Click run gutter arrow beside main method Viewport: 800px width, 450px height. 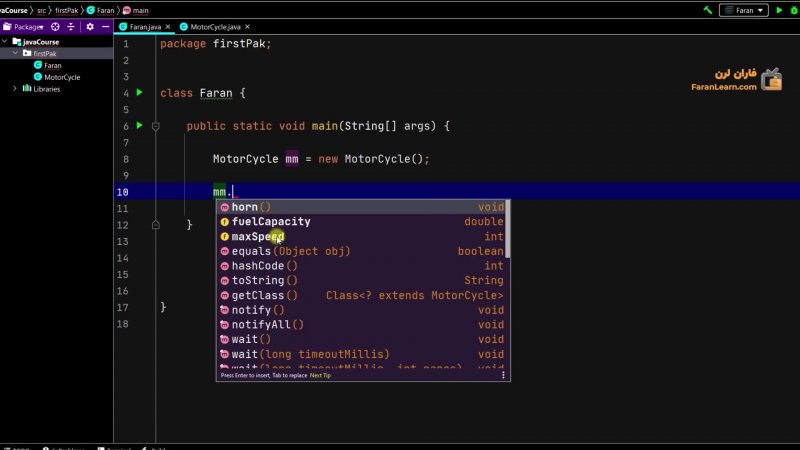(140, 126)
